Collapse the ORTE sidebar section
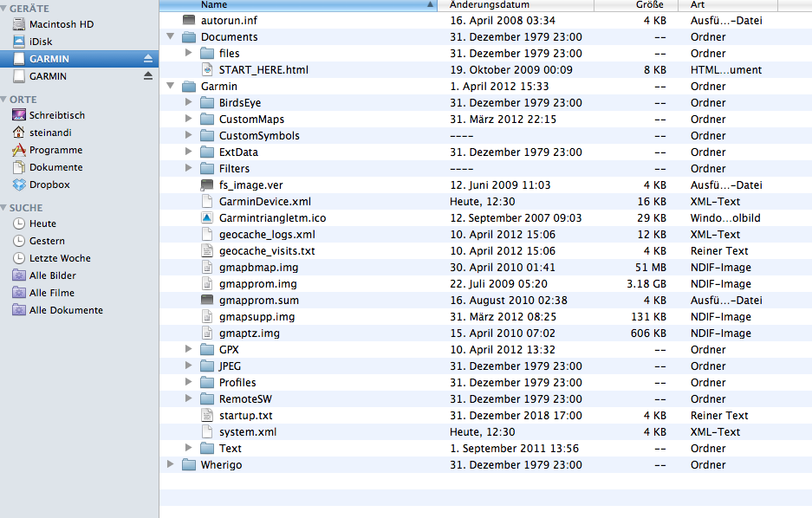Image resolution: width=812 pixels, height=518 pixels. pyautogui.click(x=3, y=100)
